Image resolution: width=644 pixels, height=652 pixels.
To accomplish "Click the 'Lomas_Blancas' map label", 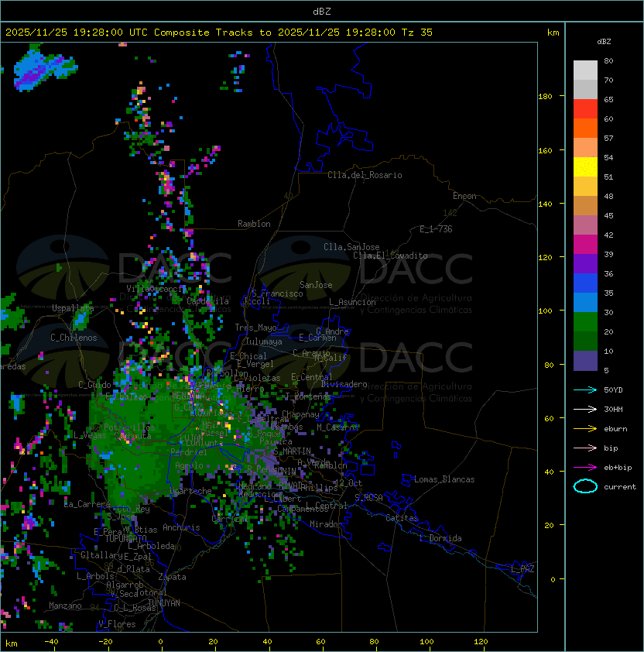I will point(444,479).
